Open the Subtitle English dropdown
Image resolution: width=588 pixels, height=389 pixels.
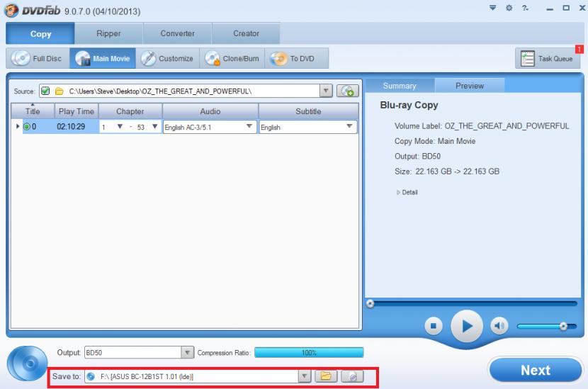(x=349, y=126)
